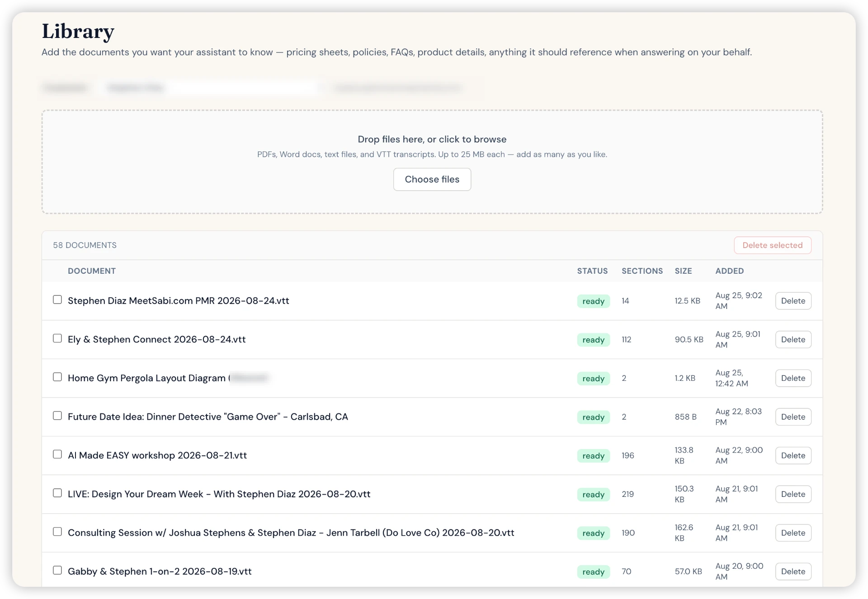Click ready status badge for AI Made EASY workshop

593,456
